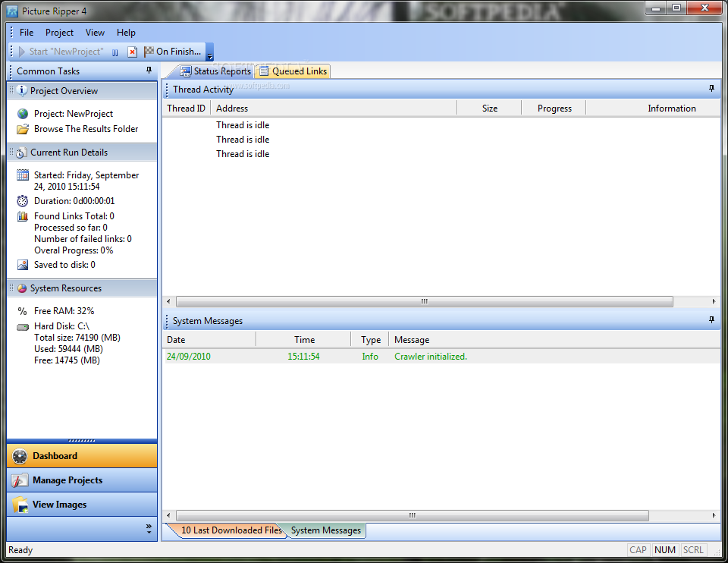
Task: Click the globe icon next to Project: NewProject
Action: click(23, 114)
